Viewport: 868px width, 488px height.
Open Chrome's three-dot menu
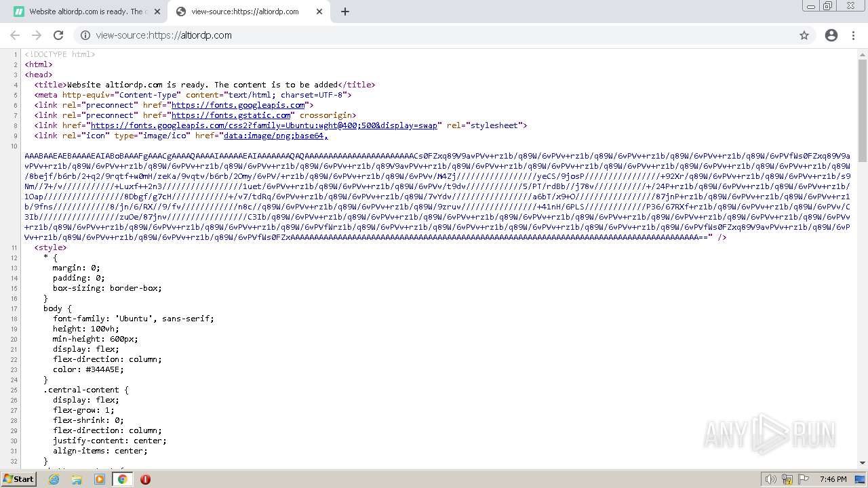[x=853, y=35]
